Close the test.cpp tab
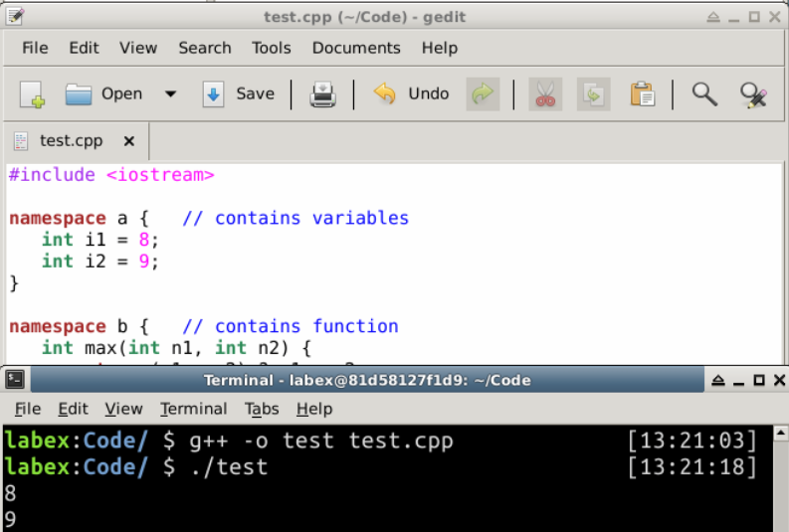This screenshot has height=532, width=789. tap(128, 141)
